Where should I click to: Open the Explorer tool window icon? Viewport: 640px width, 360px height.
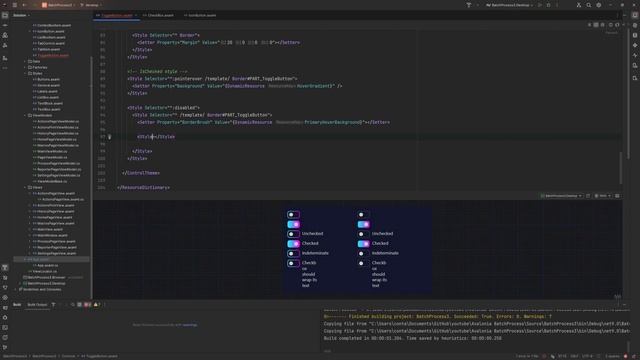click(5, 15)
